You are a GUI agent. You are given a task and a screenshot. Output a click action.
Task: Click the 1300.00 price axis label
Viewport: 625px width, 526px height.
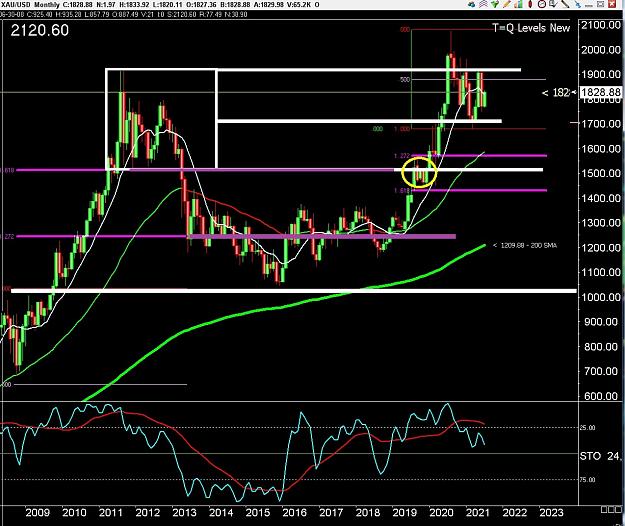pyautogui.click(x=601, y=222)
